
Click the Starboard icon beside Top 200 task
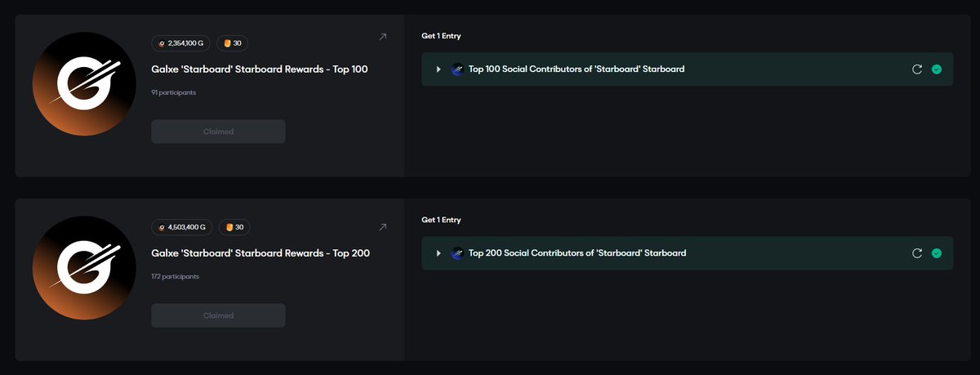[x=457, y=253]
